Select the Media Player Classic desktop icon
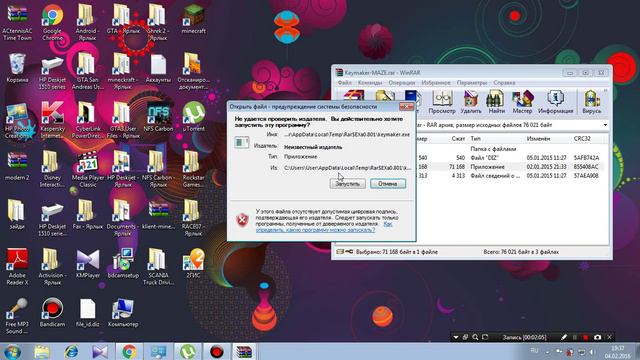The width and height of the screenshot is (640, 360). point(88,169)
